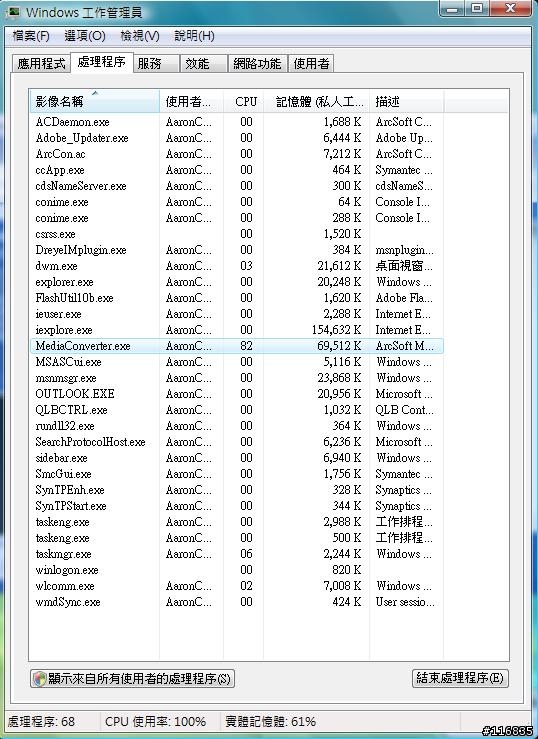
Task: Select the ArcCon.ac process
Action: tap(236, 154)
